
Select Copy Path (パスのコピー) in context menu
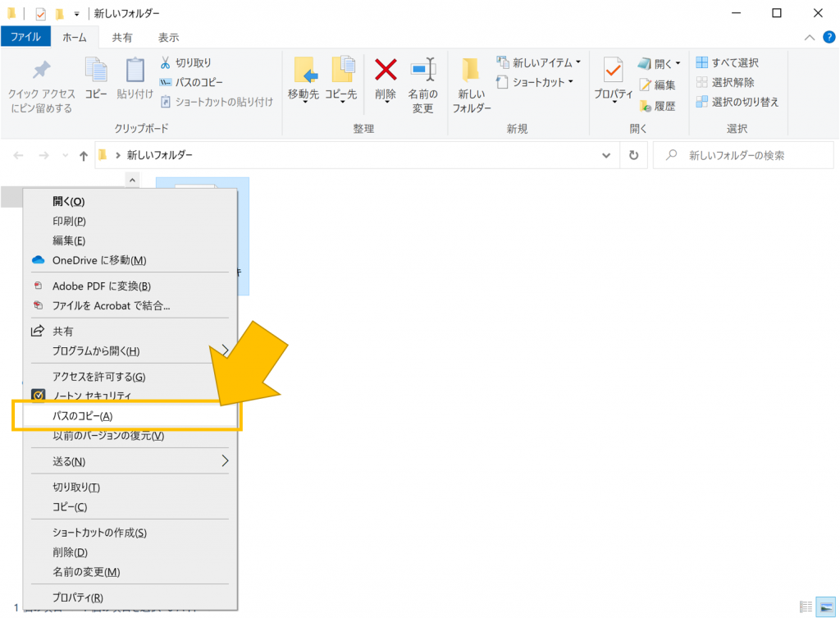[83, 416]
